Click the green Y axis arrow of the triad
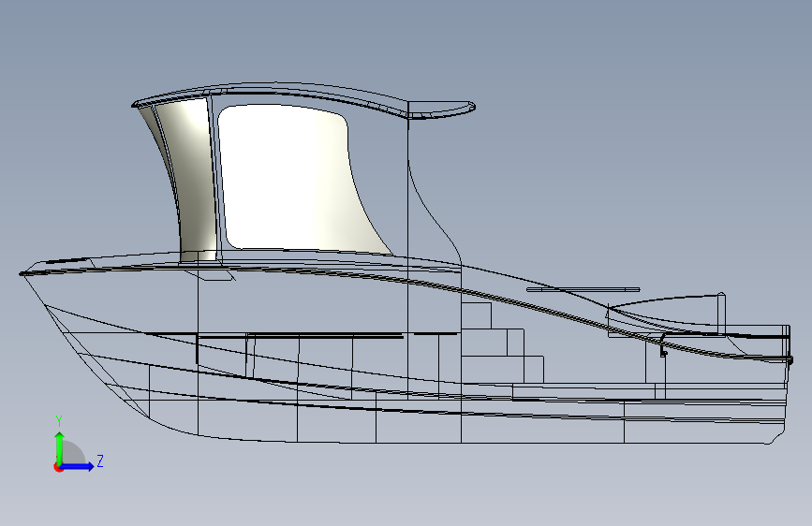This screenshot has height=526, width=812. [59, 448]
